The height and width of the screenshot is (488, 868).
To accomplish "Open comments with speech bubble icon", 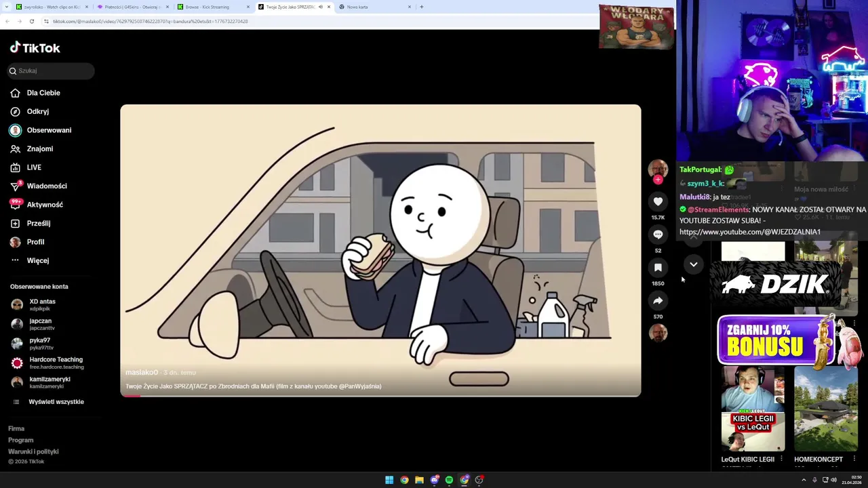I will pyautogui.click(x=658, y=235).
